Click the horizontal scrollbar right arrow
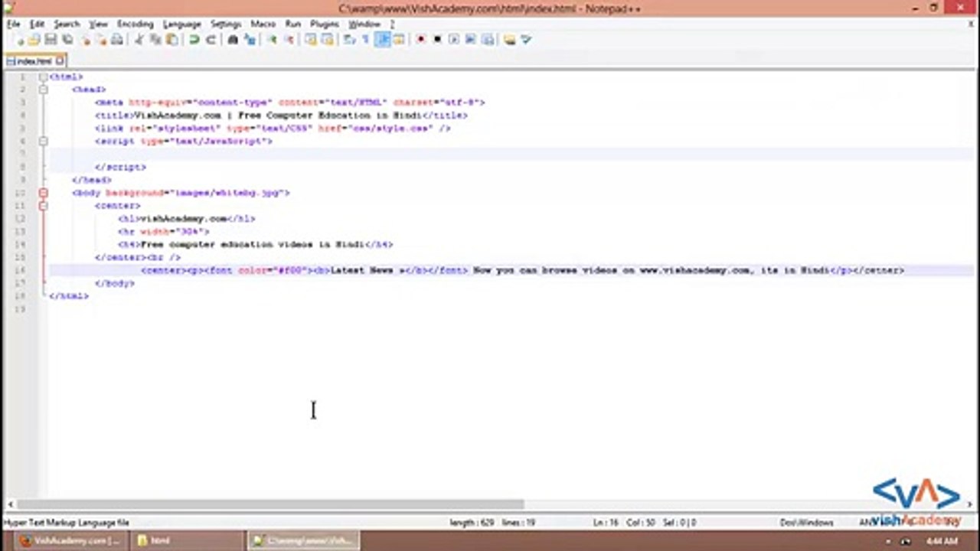This screenshot has height=551, width=980. click(969, 504)
